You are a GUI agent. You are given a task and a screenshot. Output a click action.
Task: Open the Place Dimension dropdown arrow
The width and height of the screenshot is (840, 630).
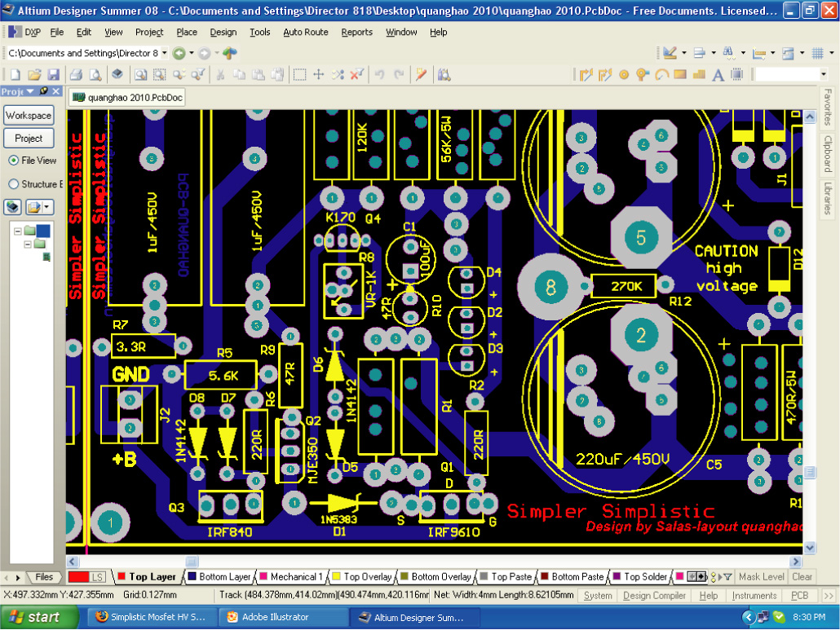pyautogui.click(x=772, y=53)
